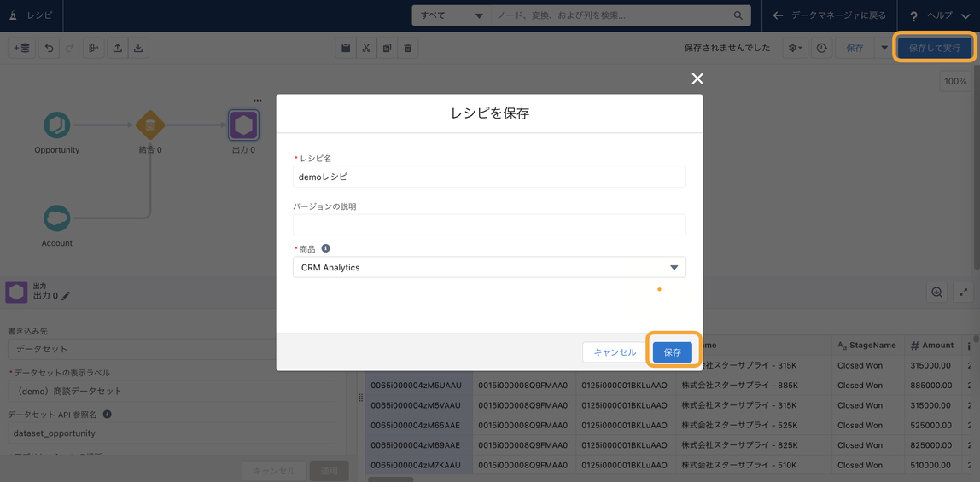Click the cut scissors icon
Image resolution: width=980 pixels, height=482 pixels.
(x=366, y=48)
